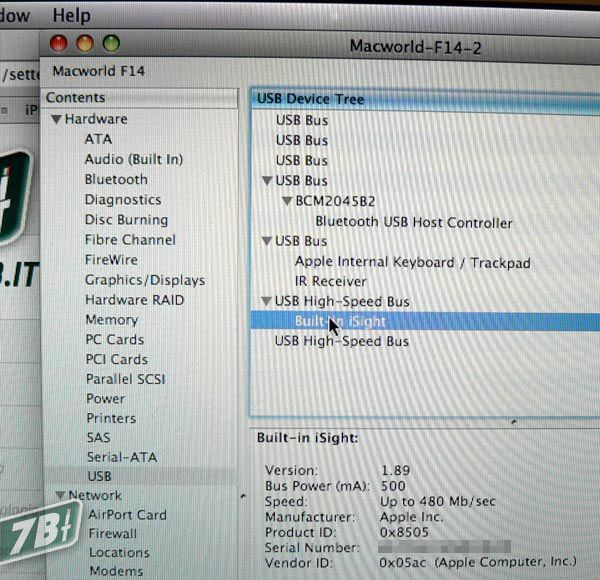
Task: View Memory information
Action: pyautogui.click(x=112, y=320)
